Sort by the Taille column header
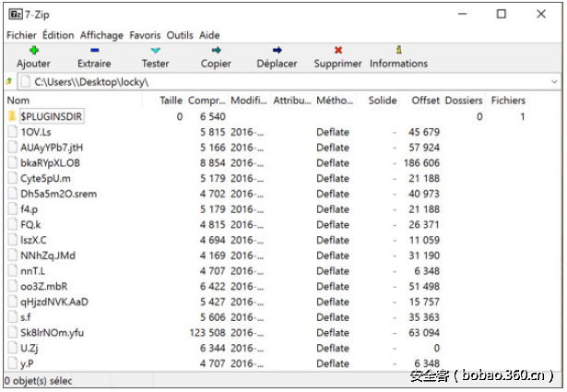The height and width of the screenshot is (392, 567). (171, 101)
